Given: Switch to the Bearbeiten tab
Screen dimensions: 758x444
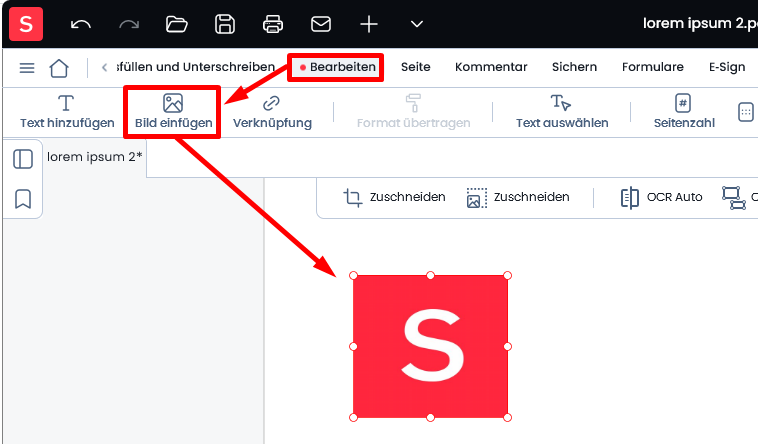Looking at the screenshot, I should (x=337, y=67).
